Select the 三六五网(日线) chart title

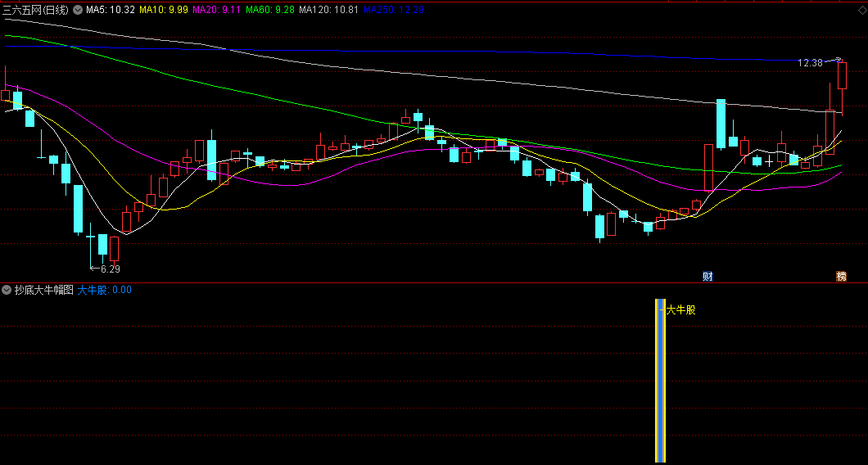37,9
